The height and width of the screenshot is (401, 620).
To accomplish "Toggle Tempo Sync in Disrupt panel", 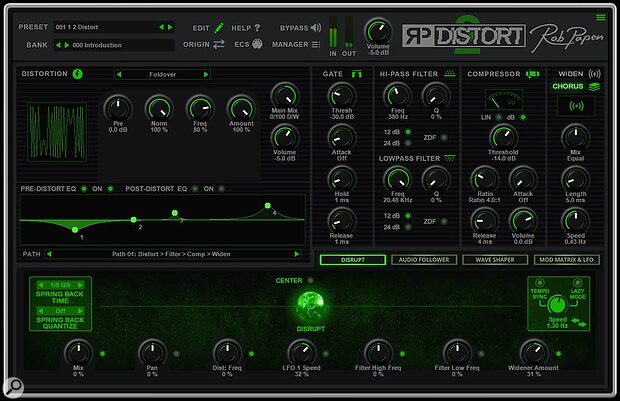I will (x=539, y=282).
